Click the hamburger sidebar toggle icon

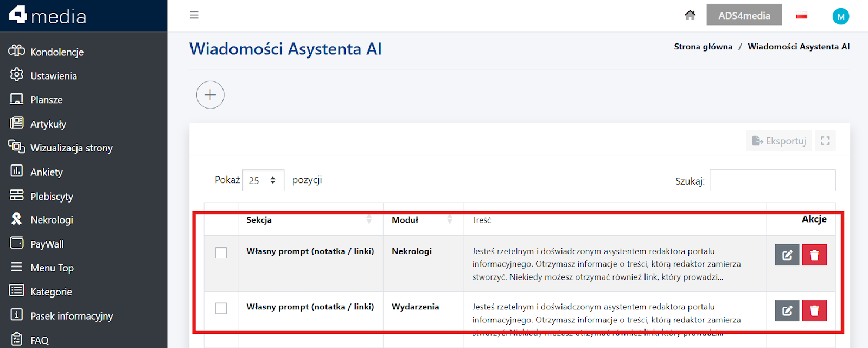click(x=194, y=15)
